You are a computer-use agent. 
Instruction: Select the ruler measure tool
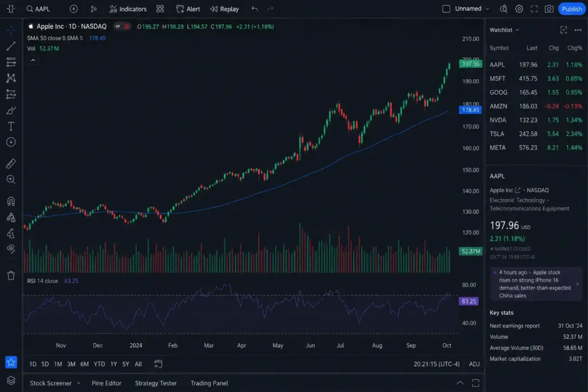pyautogui.click(x=11, y=164)
